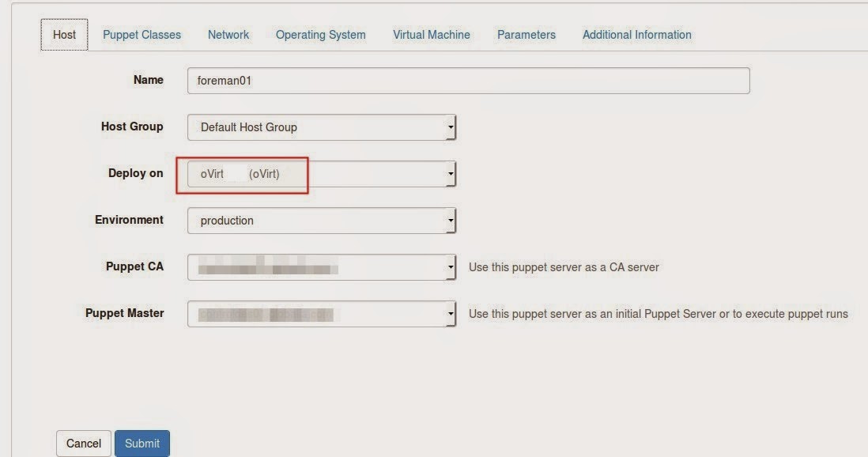This screenshot has width=868, height=457.
Task: Go to the Operating System tab
Action: (x=320, y=35)
